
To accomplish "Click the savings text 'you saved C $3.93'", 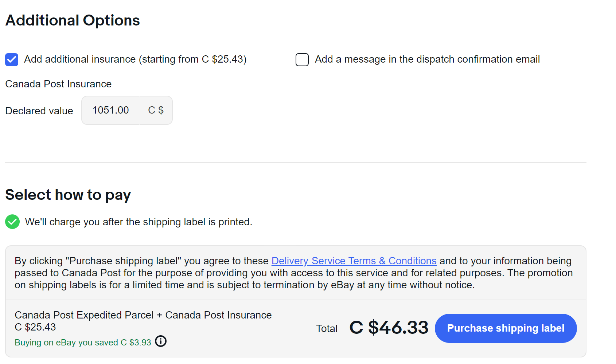I will pos(83,342).
